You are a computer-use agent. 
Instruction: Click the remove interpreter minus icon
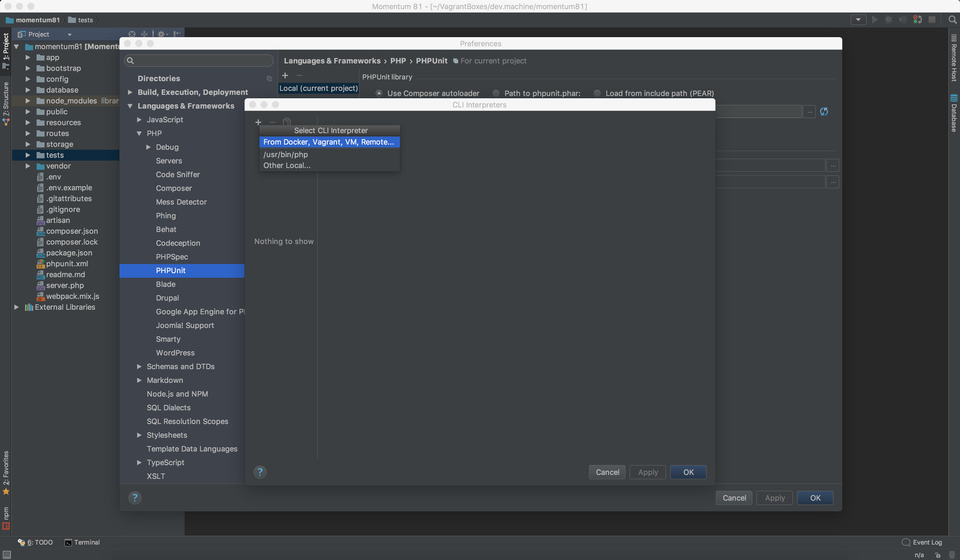pos(272,122)
